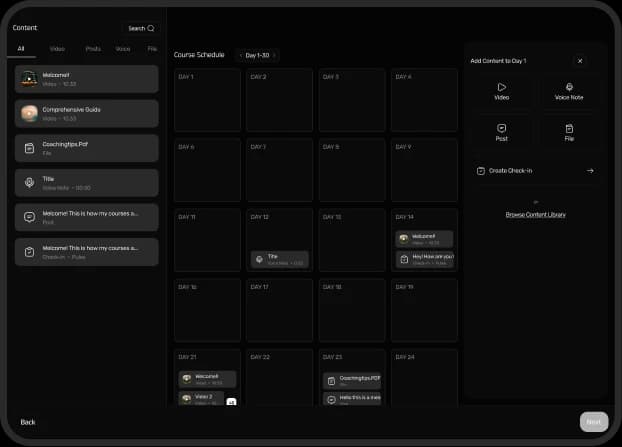Select Title voice note microphone icon in list

(x=29, y=182)
